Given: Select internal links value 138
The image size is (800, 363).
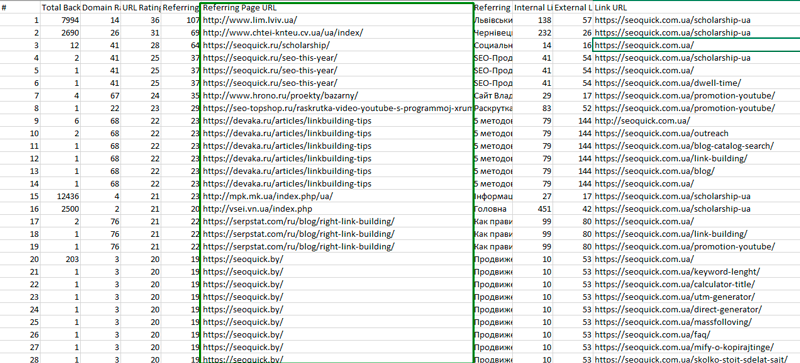Looking at the screenshot, I should click(x=533, y=20).
